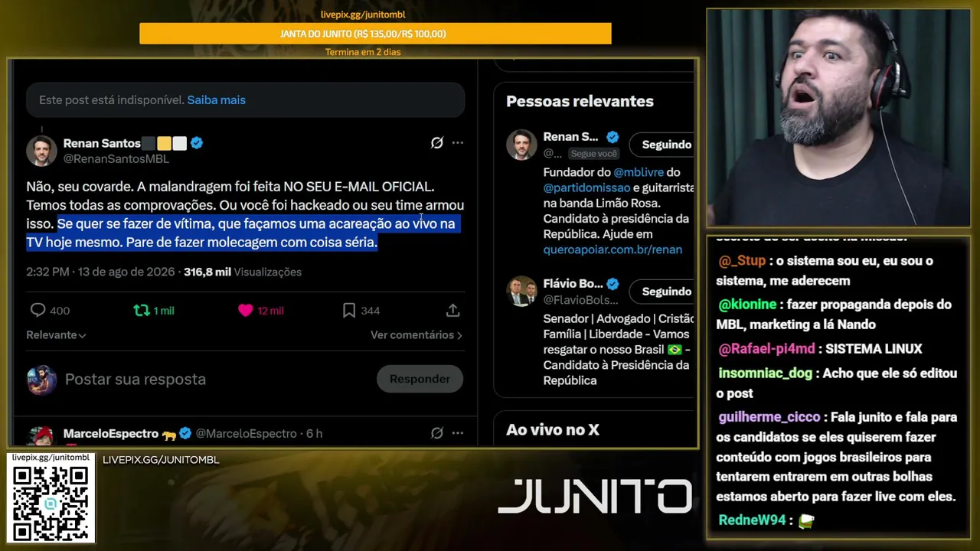Screen dimensions: 980x551
Task: Open the Saiba mais link
Action: pyautogui.click(x=217, y=100)
